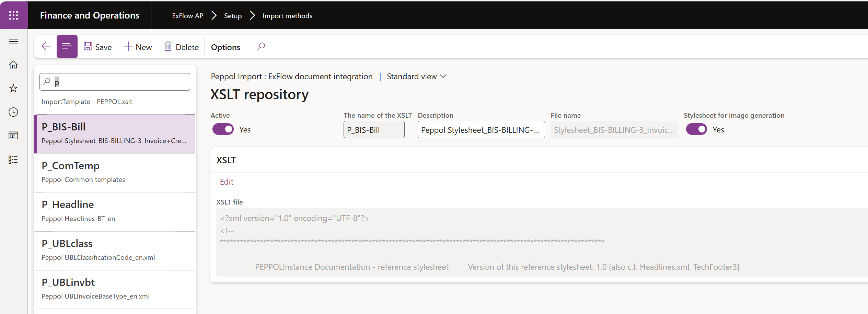Viewport: 868px width, 314px height.
Task: Click the chevron after ExFlow AP breadcrumb
Action: pyautogui.click(x=214, y=15)
